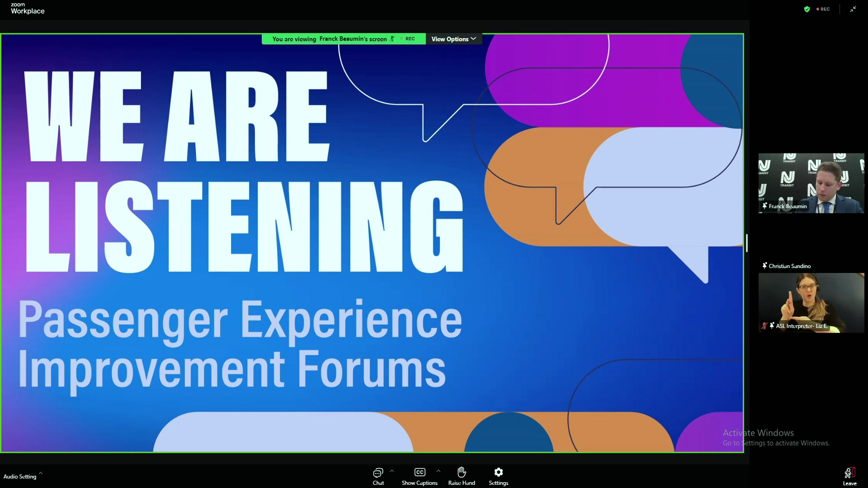Viewport: 868px width, 488px height.
Task: Click the panel divider handle beside shared screen
Action: click(x=747, y=243)
